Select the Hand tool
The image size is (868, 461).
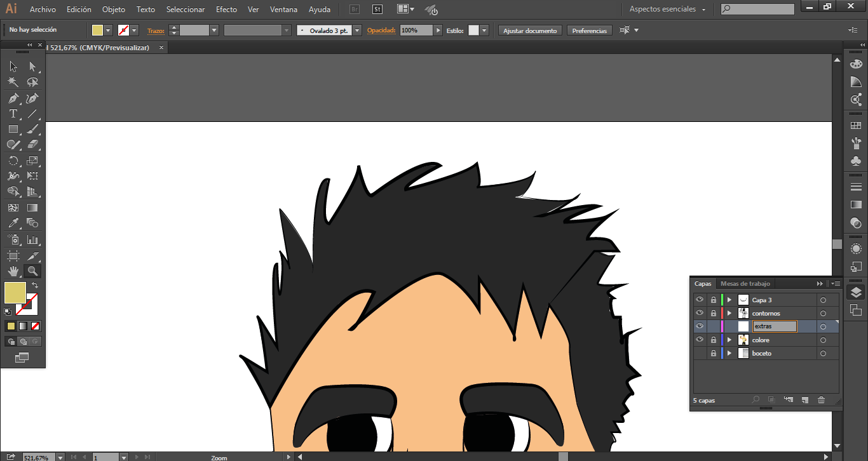(13, 271)
